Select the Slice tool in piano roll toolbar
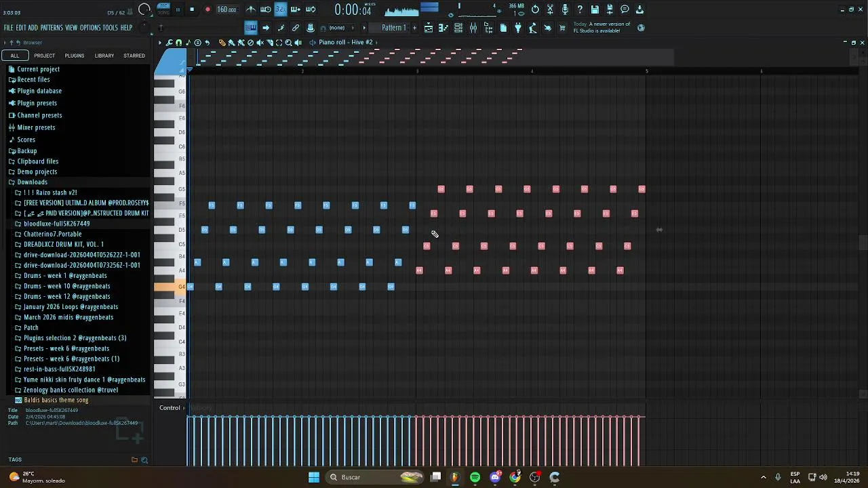The height and width of the screenshot is (488, 868). 270,43
